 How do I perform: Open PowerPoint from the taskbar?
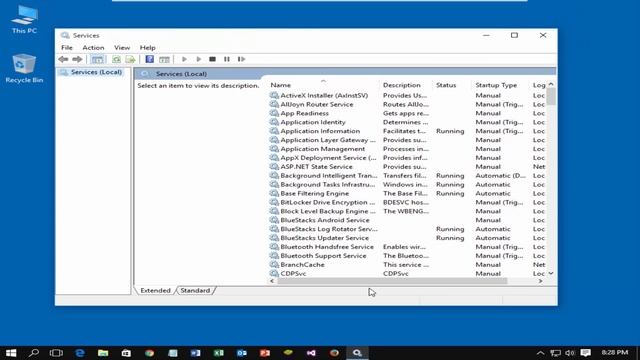(x=265, y=353)
